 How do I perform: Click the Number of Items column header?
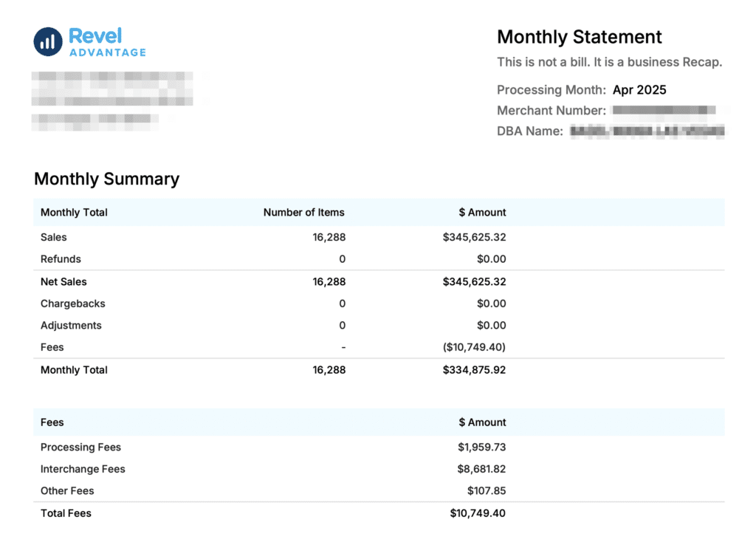(303, 213)
